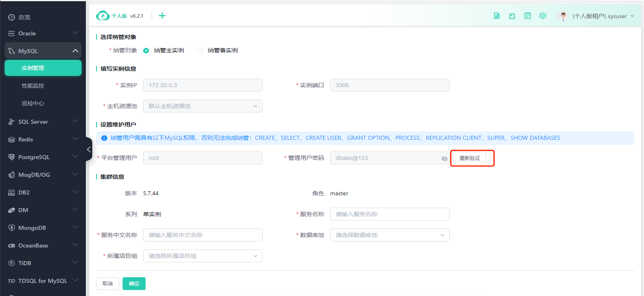644x296 pixels.
Task: Click the sysuser avatar icon
Action: point(563,16)
